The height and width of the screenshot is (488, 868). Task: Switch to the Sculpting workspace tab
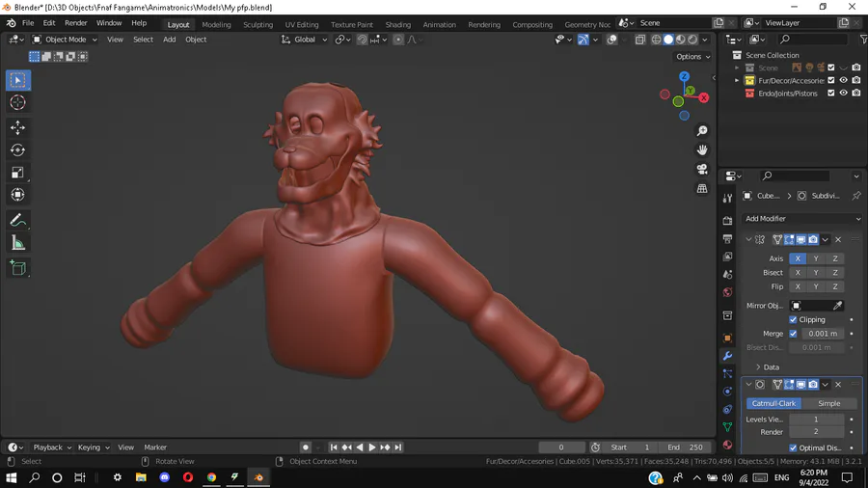[258, 24]
